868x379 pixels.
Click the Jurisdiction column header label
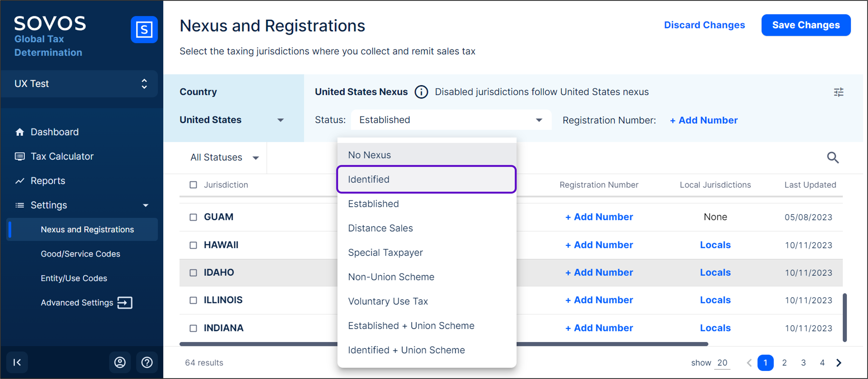pos(226,185)
